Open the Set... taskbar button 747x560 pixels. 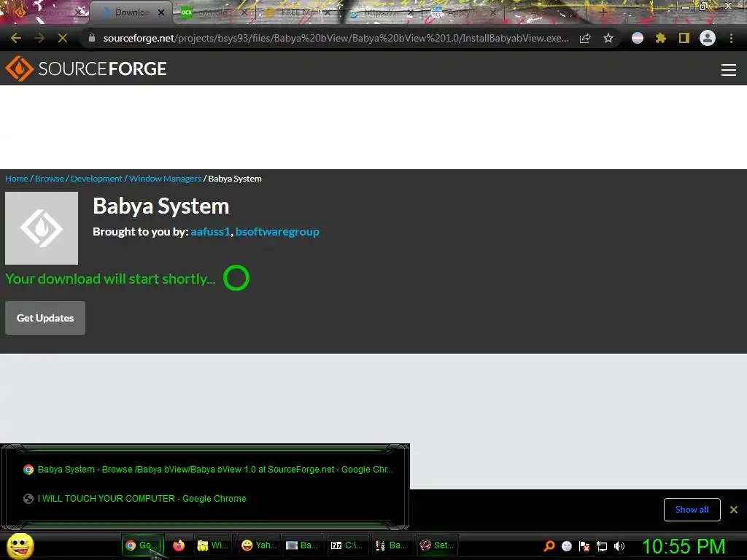tap(438, 545)
